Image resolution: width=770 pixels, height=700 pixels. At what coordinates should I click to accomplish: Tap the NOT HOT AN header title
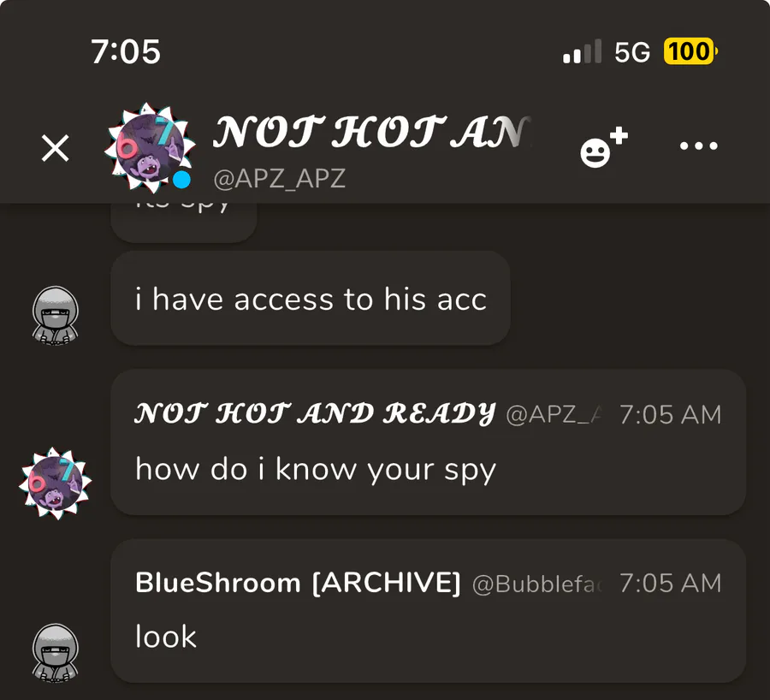click(x=372, y=133)
